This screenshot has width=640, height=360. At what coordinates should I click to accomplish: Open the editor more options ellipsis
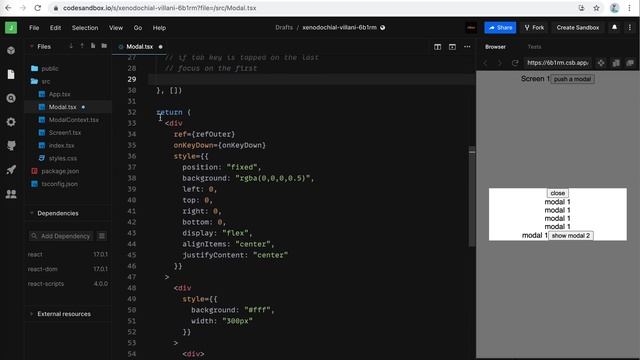click(x=467, y=47)
